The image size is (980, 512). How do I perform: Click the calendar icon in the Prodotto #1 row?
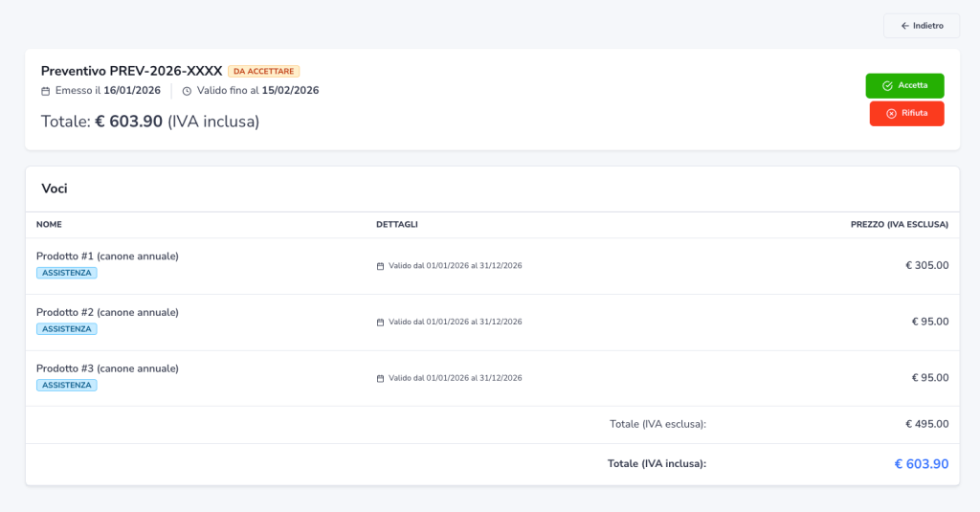point(380,266)
